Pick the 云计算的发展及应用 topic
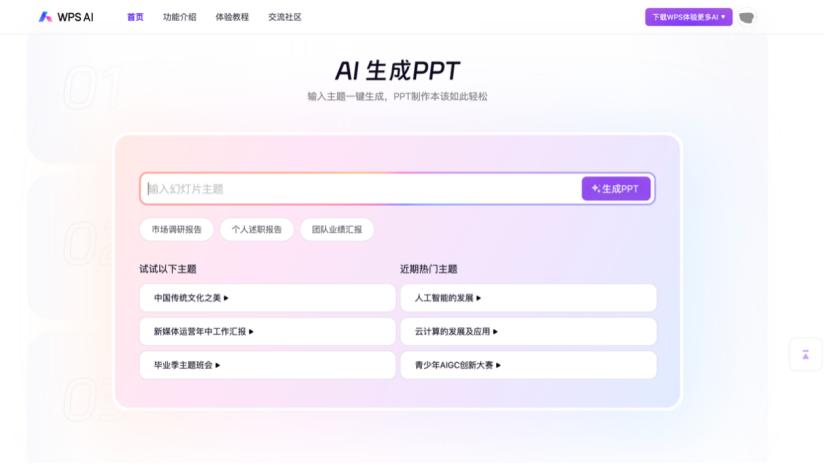The image size is (828, 466). point(528,331)
